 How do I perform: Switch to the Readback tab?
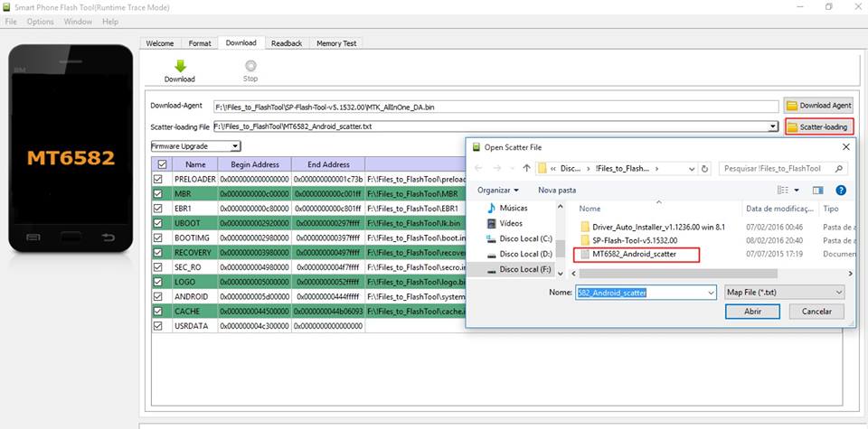[287, 43]
